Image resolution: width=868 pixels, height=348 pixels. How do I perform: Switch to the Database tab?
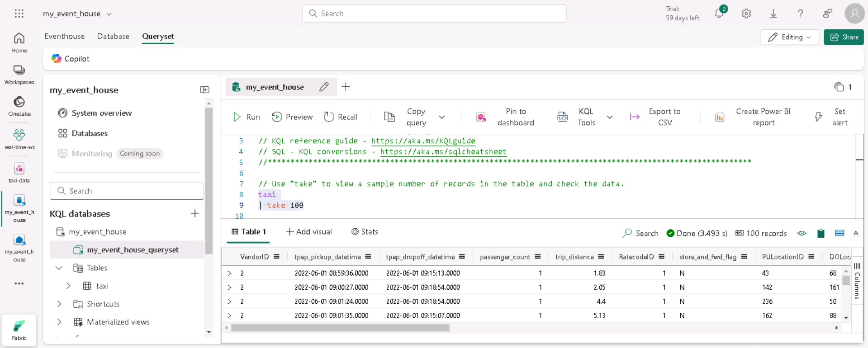113,36
